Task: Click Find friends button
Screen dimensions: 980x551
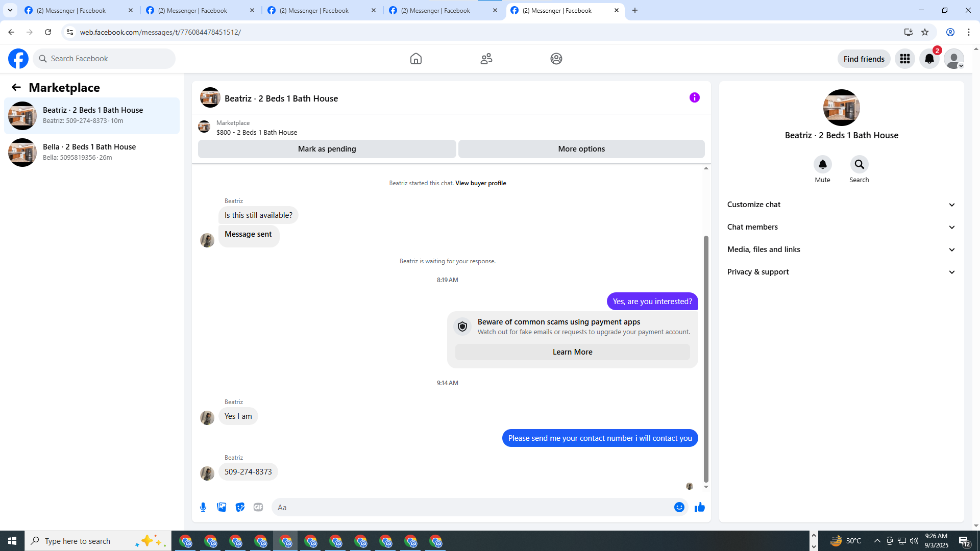Action: point(864,59)
